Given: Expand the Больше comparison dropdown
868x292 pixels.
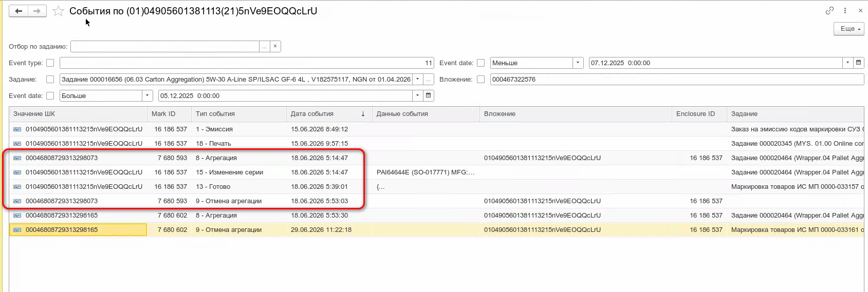Looking at the screenshot, I should click(147, 96).
